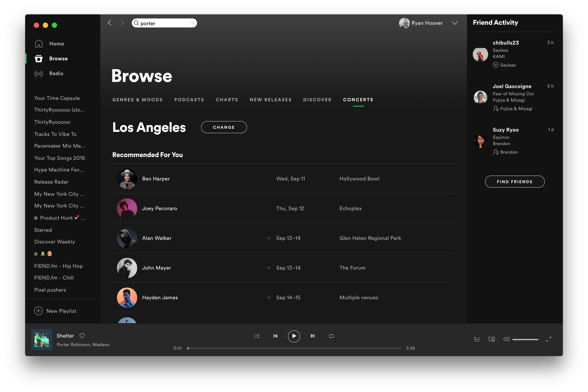Adjust the volume slider

tap(525, 340)
